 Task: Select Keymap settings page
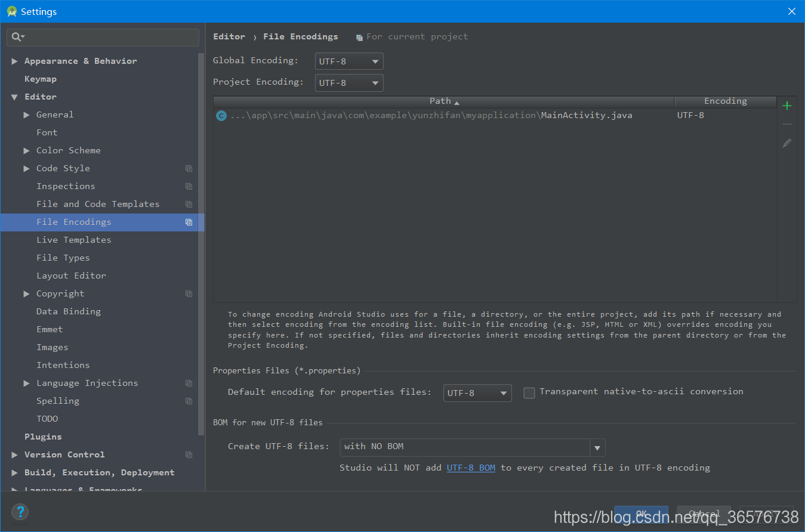coord(41,79)
